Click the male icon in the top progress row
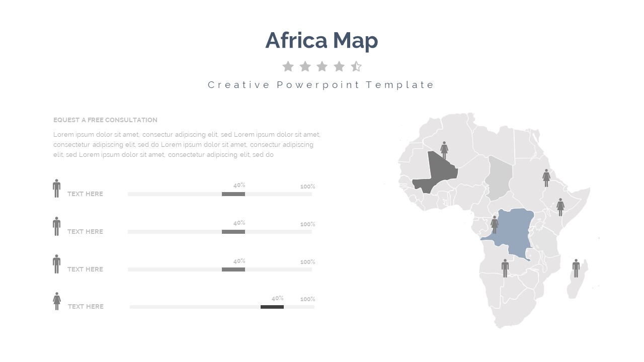Screen dimensions: 644x362 56,188
